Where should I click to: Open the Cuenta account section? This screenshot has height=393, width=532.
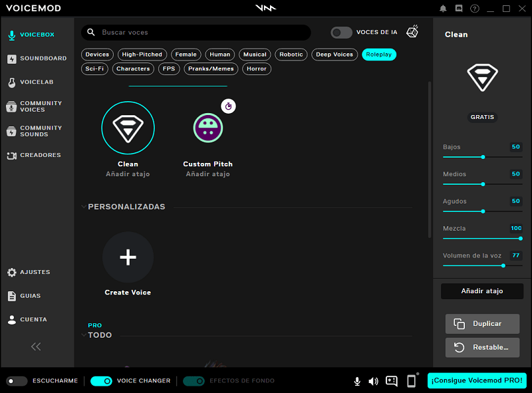click(x=27, y=320)
